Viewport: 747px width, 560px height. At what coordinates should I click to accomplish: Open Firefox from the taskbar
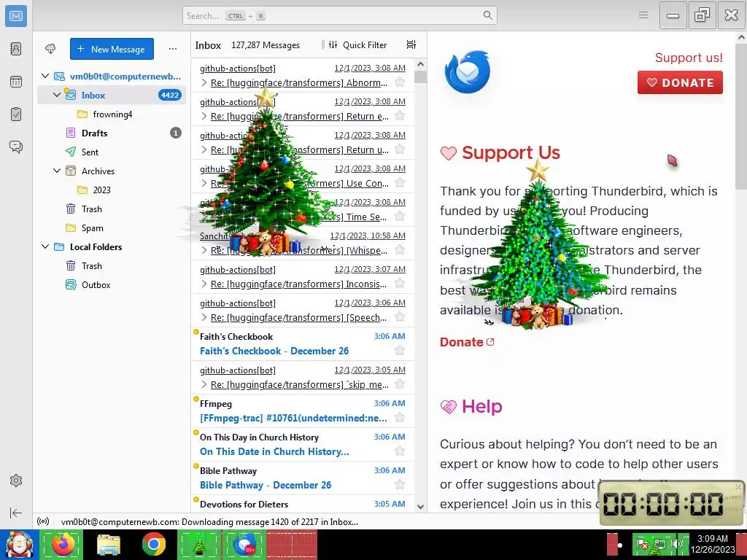click(63, 544)
